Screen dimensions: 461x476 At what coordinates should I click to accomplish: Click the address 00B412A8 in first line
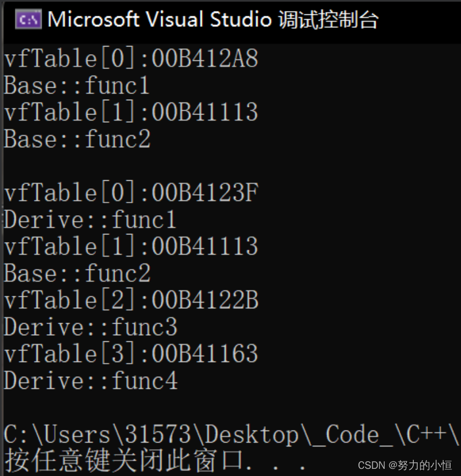pyautogui.click(x=205, y=58)
